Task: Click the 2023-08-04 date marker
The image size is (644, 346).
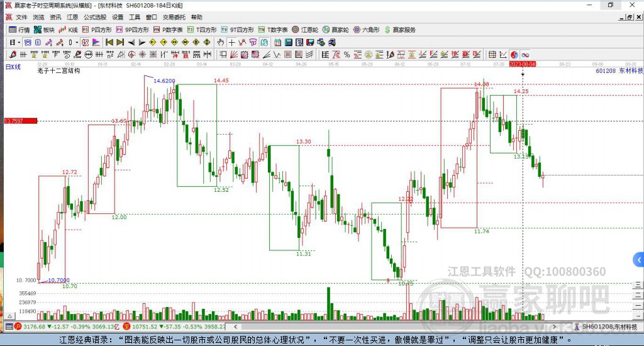Action: (x=523, y=64)
